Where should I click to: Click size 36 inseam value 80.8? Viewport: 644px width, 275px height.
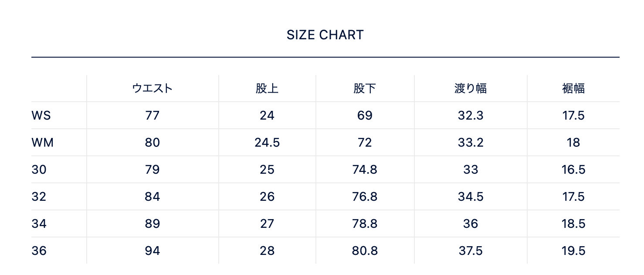pyautogui.click(x=365, y=251)
